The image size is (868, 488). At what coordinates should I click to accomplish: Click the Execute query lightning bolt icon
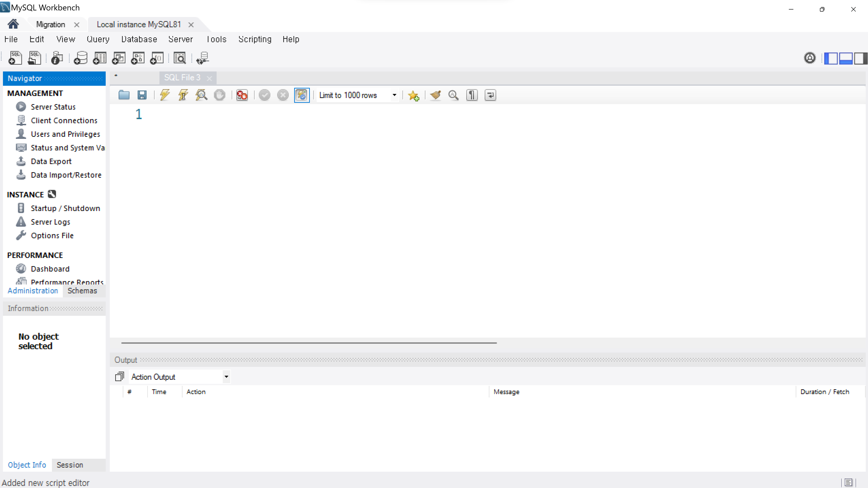(165, 95)
